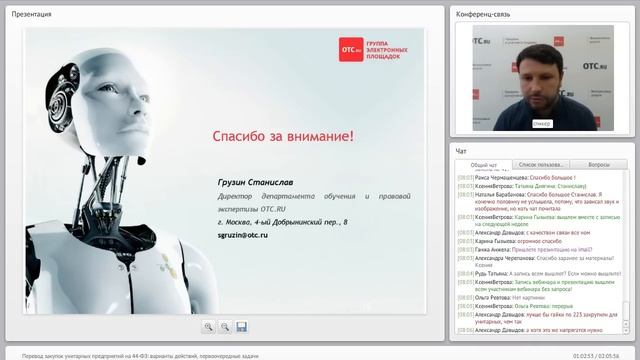Click the 'Спасибо за внимание!' heading
The width and height of the screenshot is (640, 360).
(x=283, y=136)
